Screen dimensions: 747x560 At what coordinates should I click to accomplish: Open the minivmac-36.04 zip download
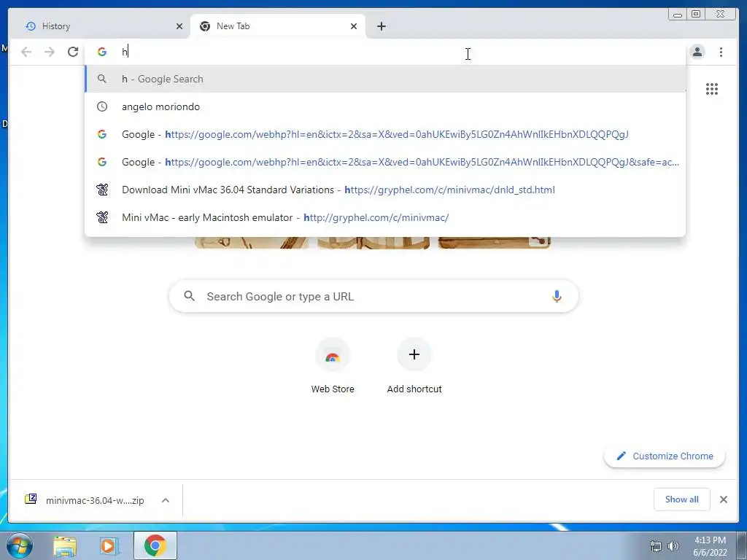(85, 500)
